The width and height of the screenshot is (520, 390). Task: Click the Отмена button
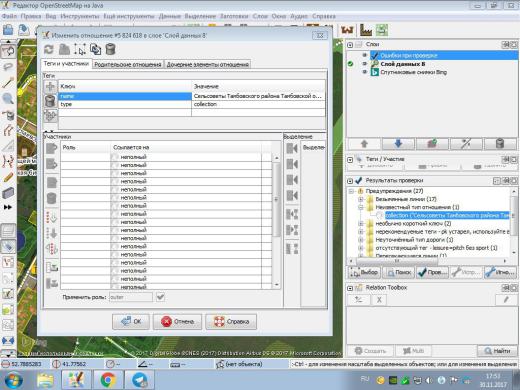click(x=177, y=321)
